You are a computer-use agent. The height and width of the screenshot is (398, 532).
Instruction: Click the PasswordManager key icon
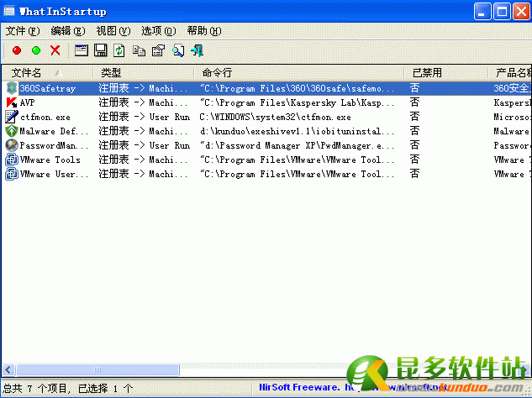tap(12, 145)
